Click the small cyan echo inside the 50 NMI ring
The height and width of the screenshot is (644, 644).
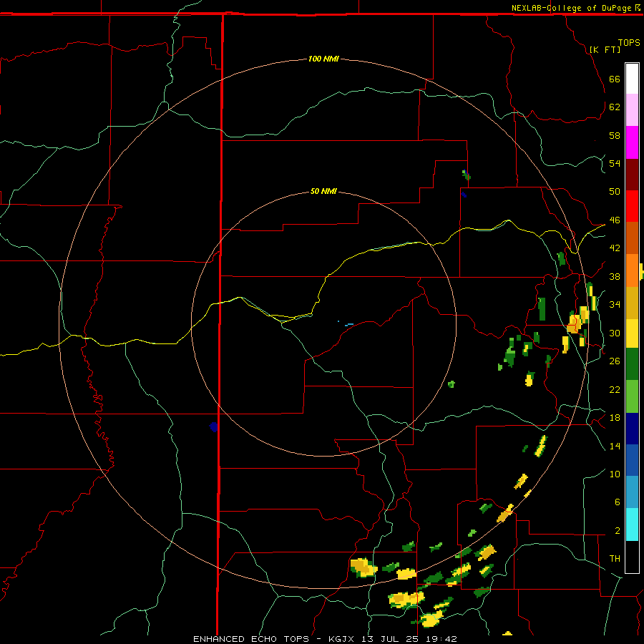pos(348,324)
